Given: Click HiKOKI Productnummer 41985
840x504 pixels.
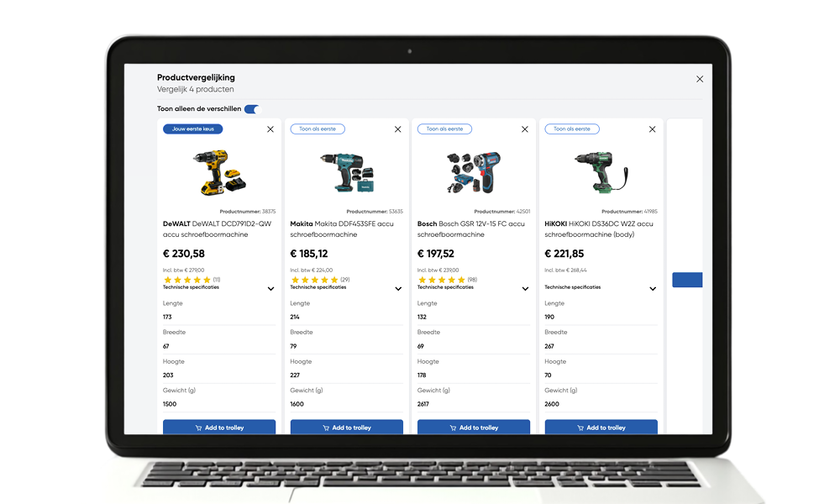Looking at the screenshot, I should click(629, 212).
